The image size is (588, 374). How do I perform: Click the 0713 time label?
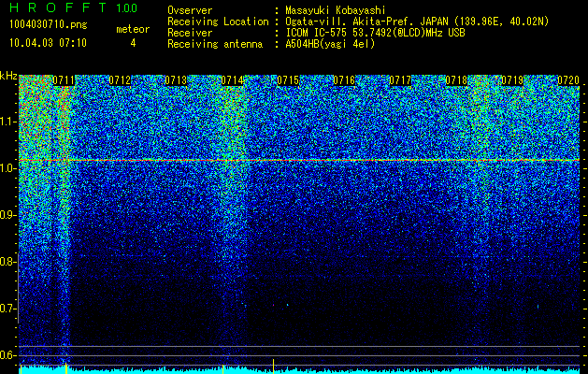coord(176,80)
